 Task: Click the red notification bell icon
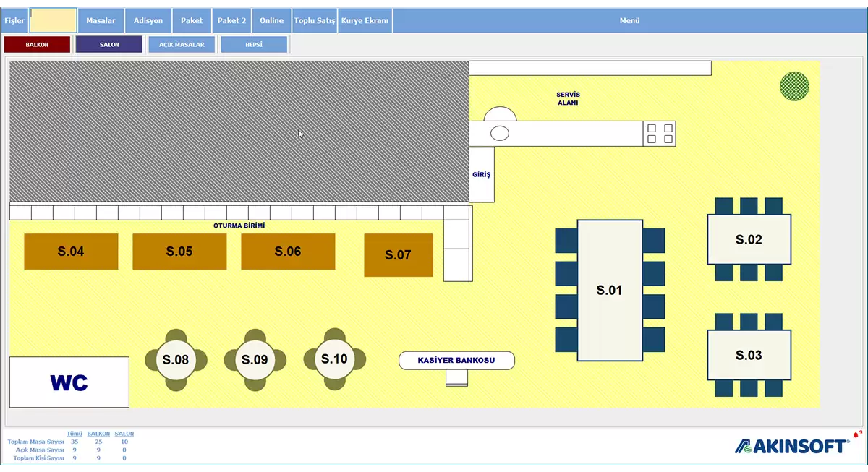click(x=856, y=435)
